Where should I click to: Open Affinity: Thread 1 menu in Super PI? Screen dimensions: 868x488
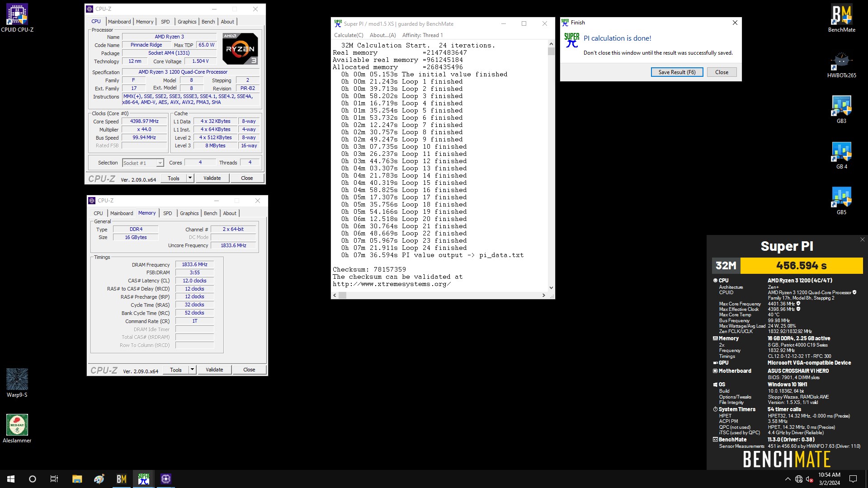tap(423, 35)
